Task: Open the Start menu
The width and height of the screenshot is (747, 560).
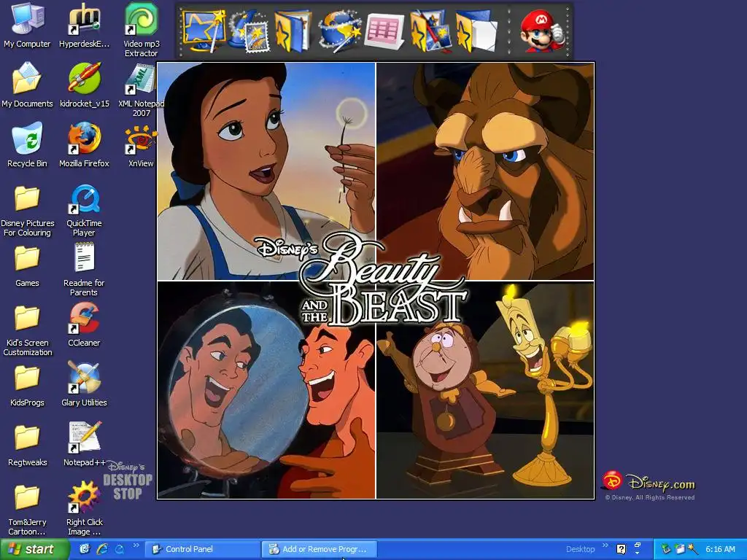Action: 34,550
